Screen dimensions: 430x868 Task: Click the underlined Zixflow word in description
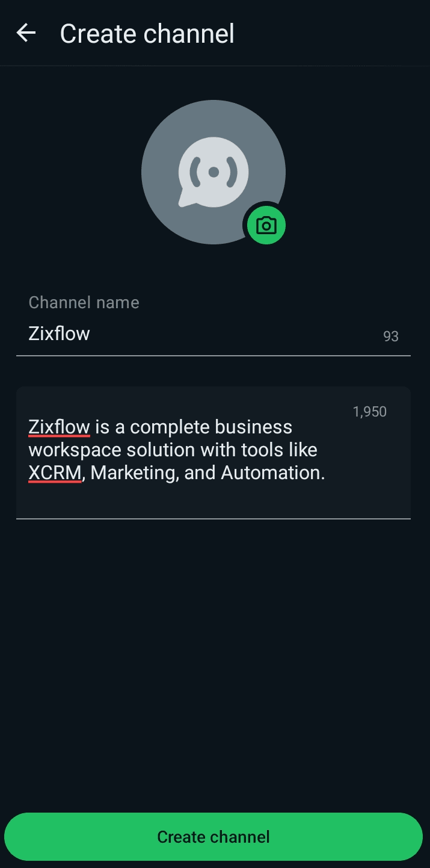coord(59,427)
